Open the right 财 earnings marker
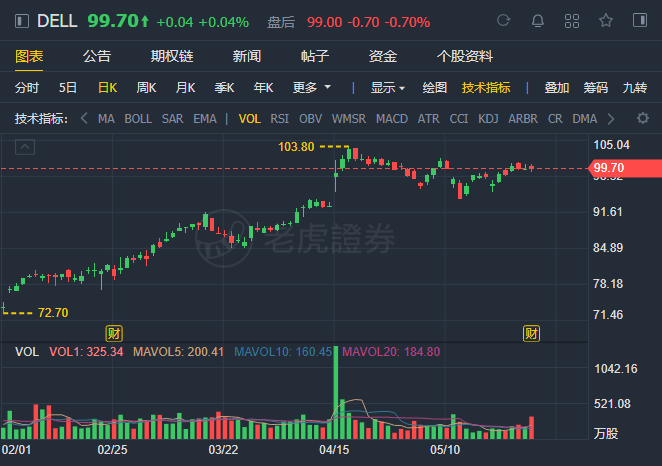This screenshot has width=662, height=466. pos(531,333)
